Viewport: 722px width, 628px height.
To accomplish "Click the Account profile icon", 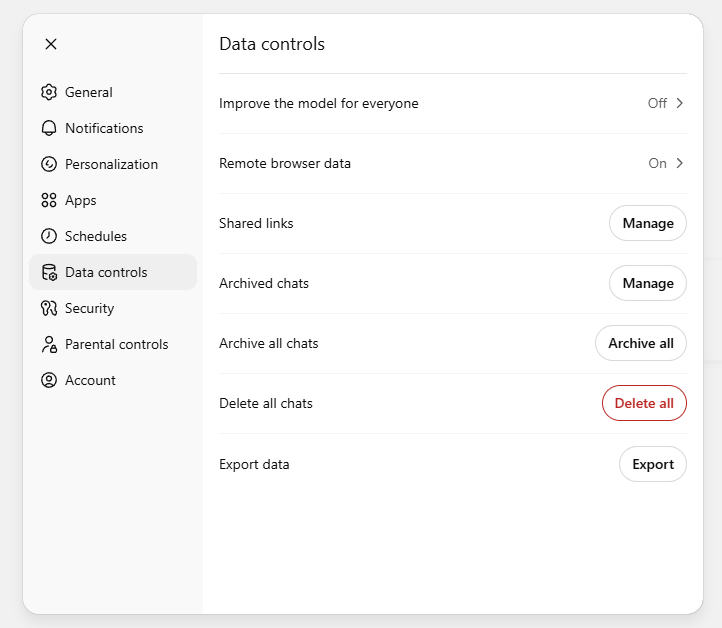I will click(x=49, y=380).
